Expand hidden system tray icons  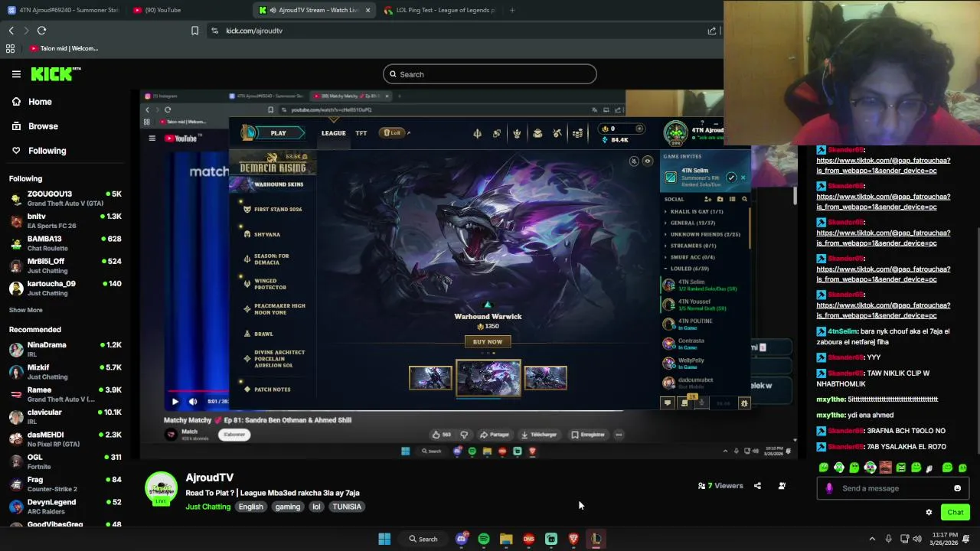(x=872, y=539)
